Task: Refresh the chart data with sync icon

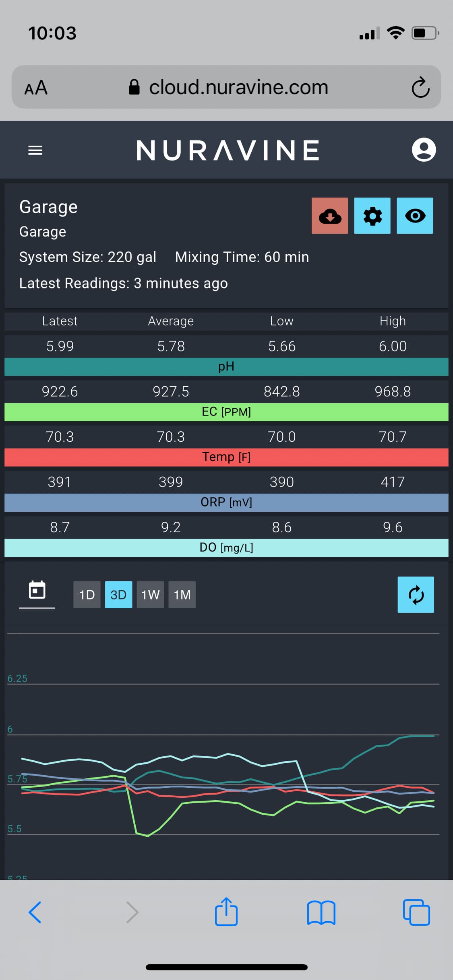Action: point(416,595)
